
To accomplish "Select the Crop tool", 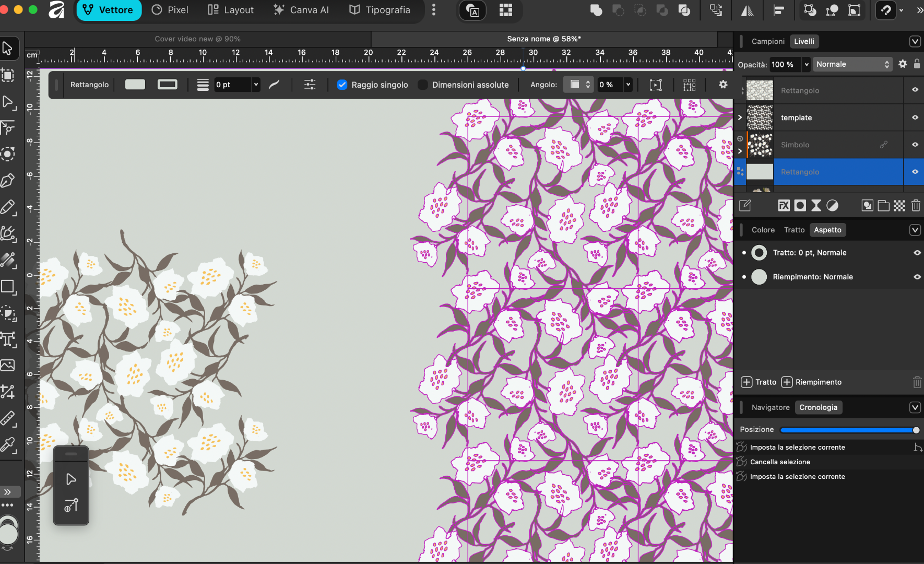I will (x=8, y=392).
